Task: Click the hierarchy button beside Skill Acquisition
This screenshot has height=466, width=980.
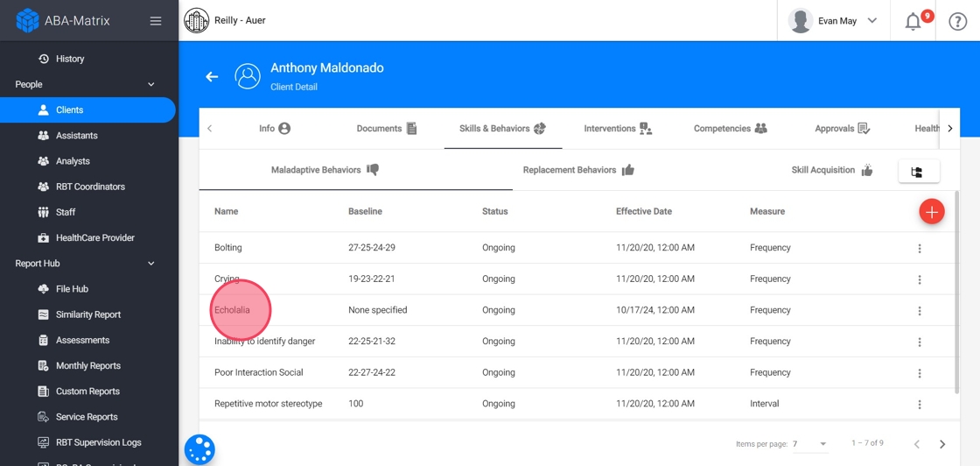Action: tap(919, 172)
